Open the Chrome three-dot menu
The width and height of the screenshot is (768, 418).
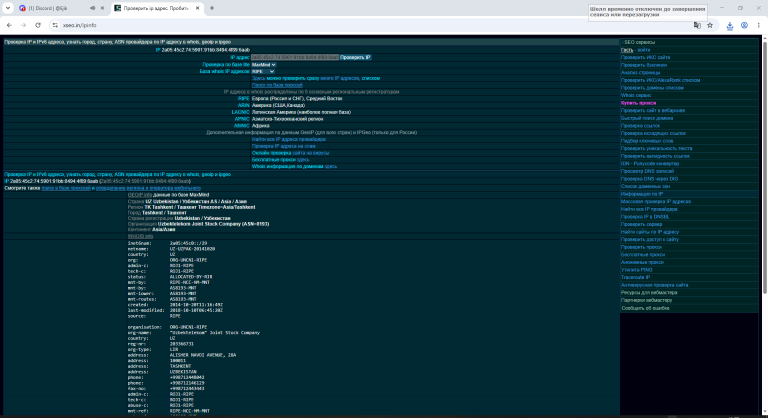pos(758,25)
